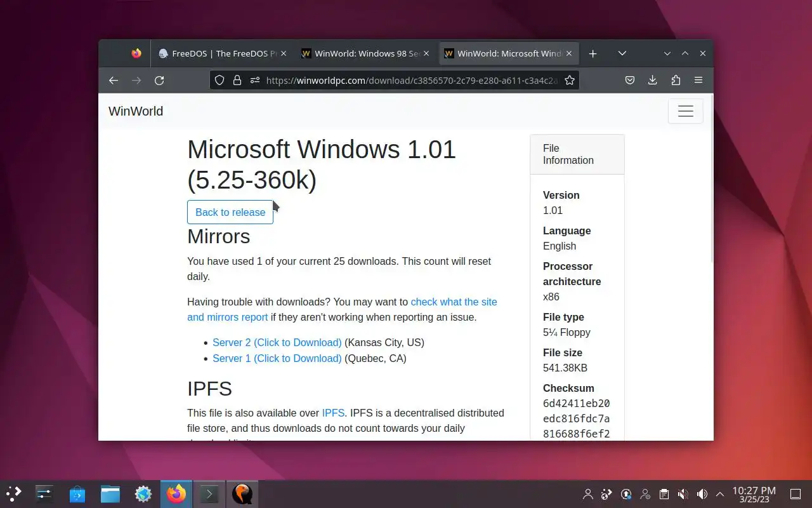The height and width of the screenshot is (508, 812).
Task: Click the muted audio tray icon
Action: tap(683, 493)
